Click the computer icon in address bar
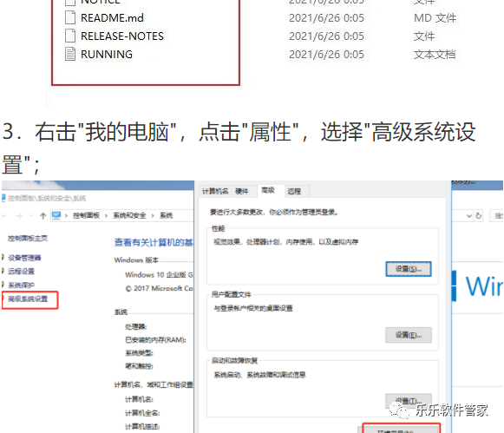Screen dimensions: 504x433 click(x=56, y=215)
